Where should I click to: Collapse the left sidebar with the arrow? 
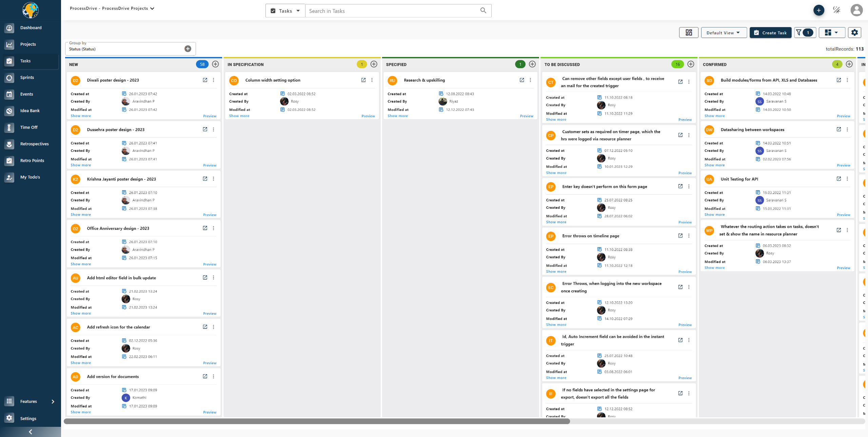(30, 431)
